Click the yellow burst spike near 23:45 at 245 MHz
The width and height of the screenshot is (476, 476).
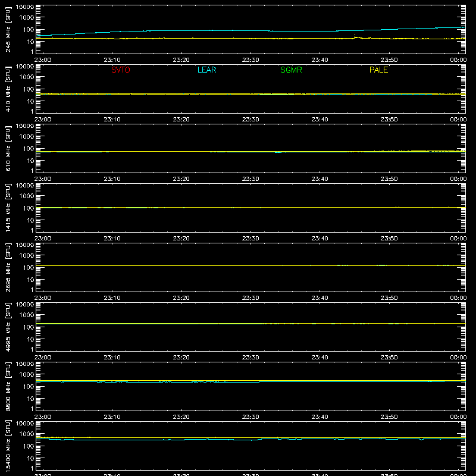(355, 36)
